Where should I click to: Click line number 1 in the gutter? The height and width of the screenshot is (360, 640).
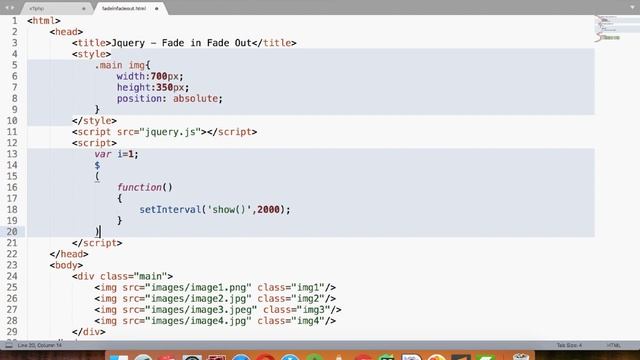click(15, 20)
